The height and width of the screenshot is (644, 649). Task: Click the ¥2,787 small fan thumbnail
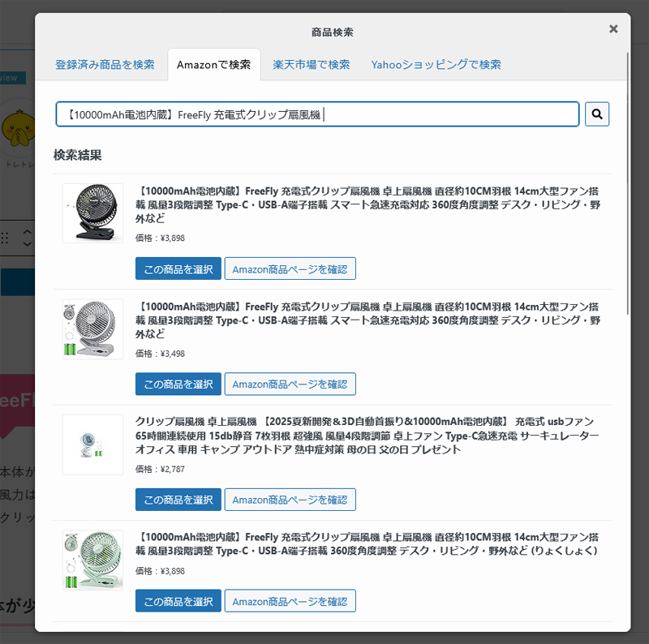[x=92, y=444]
